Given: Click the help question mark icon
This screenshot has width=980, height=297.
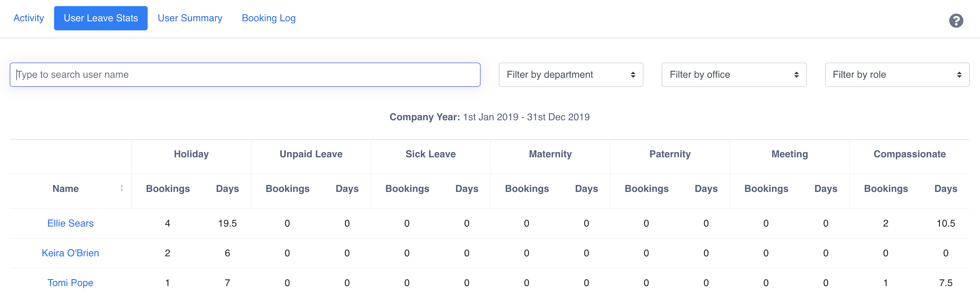Looking at the screenshot, I should (956, 21).
